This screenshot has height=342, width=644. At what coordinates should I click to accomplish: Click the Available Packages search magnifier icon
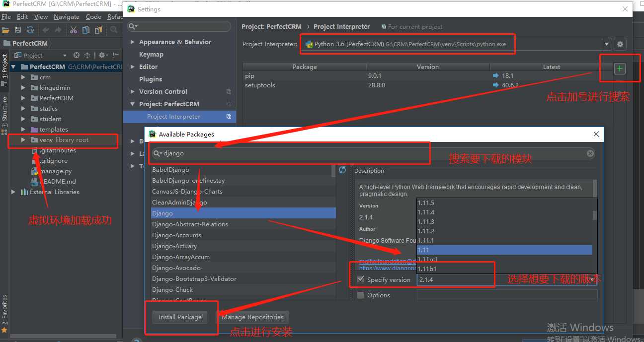click(x=158, y=153)
